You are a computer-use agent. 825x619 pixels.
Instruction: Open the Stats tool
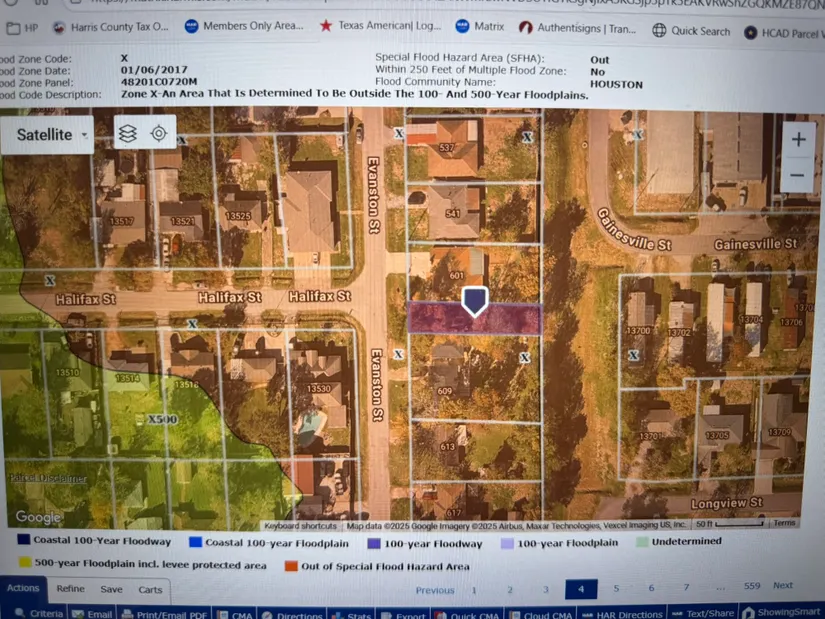pos(352,613)
